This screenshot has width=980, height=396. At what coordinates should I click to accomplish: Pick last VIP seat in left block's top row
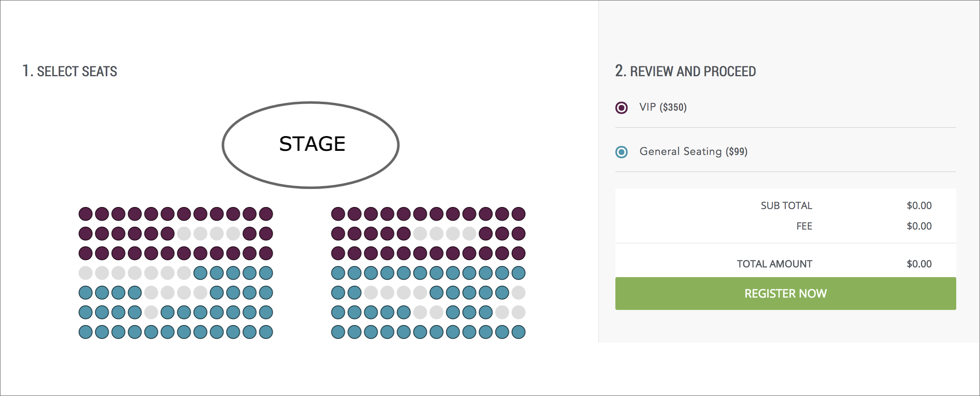(x=266, y=214)
